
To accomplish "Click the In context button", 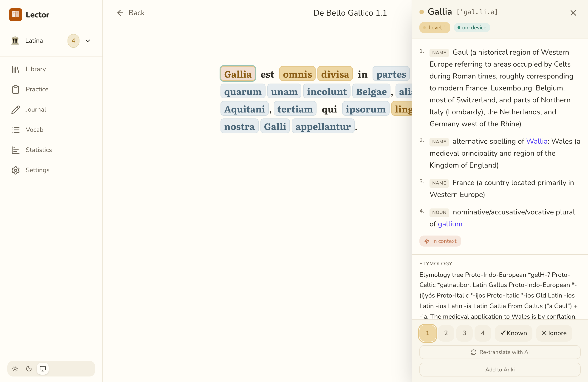I will (440, 241).
